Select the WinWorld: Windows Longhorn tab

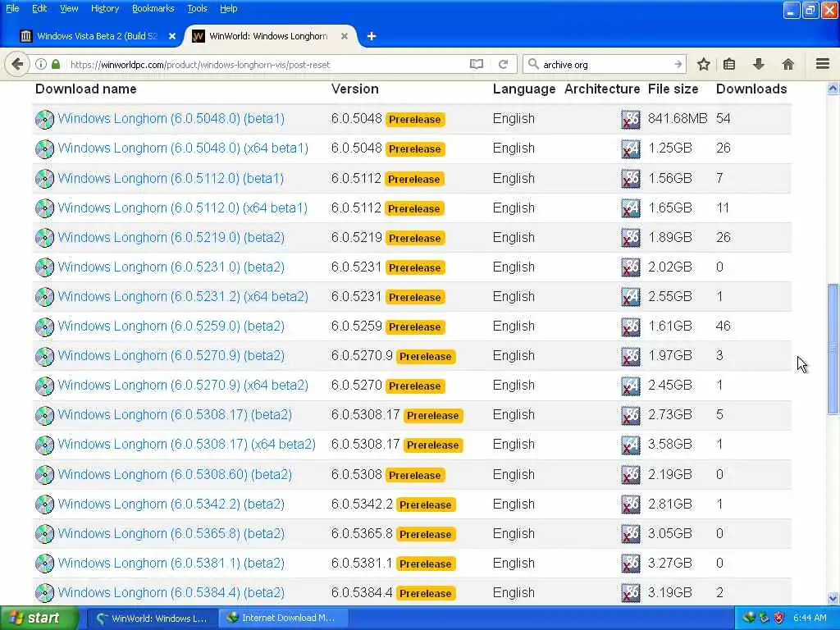271,36
